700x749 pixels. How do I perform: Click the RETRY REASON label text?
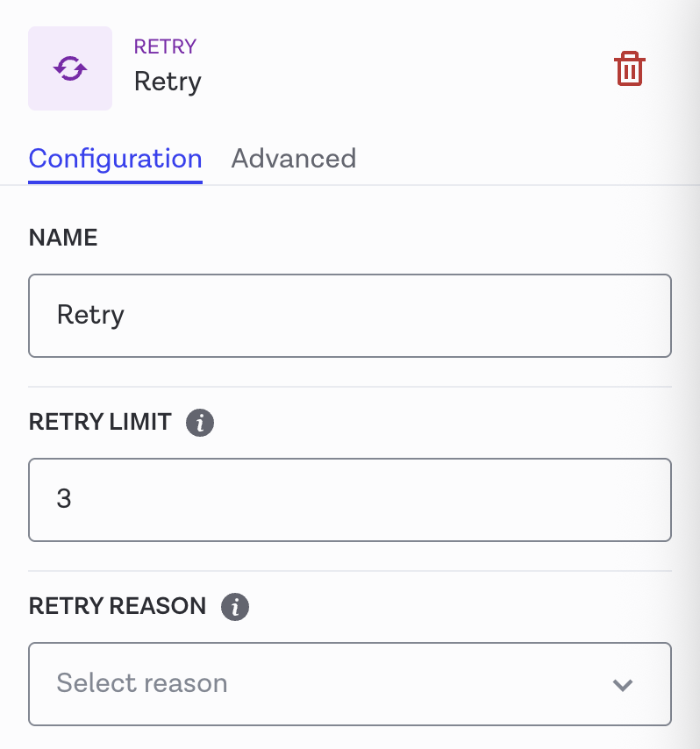pyautogui.click(x=118, y=606)
